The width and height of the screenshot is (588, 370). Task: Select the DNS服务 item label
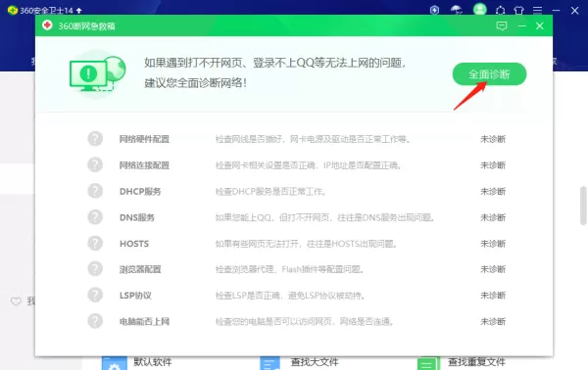137,217
